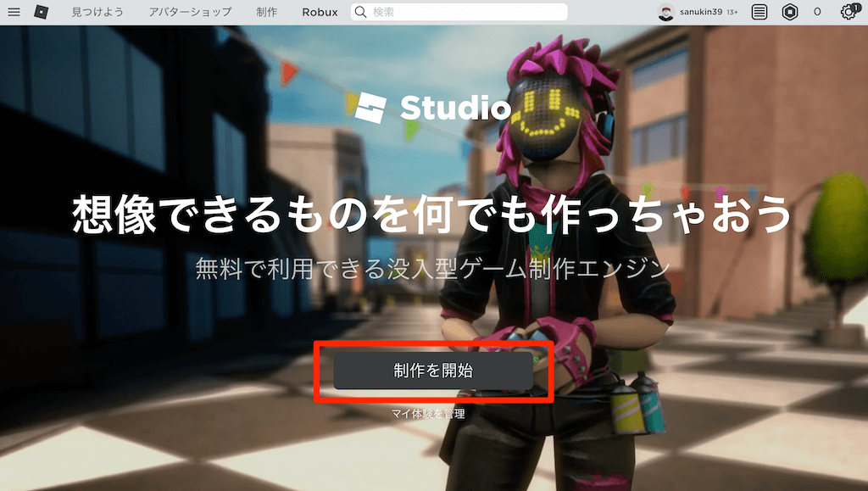This screenshot has height=491, width=868.
Task: Click the 13+ age label
Action: pos(732,12)
